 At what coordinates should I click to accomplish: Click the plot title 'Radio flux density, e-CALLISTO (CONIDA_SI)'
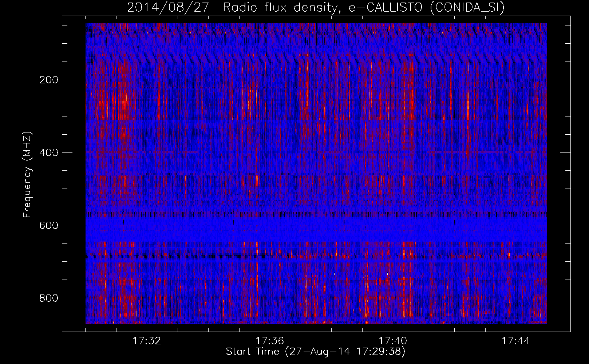(x=364, y=7)
